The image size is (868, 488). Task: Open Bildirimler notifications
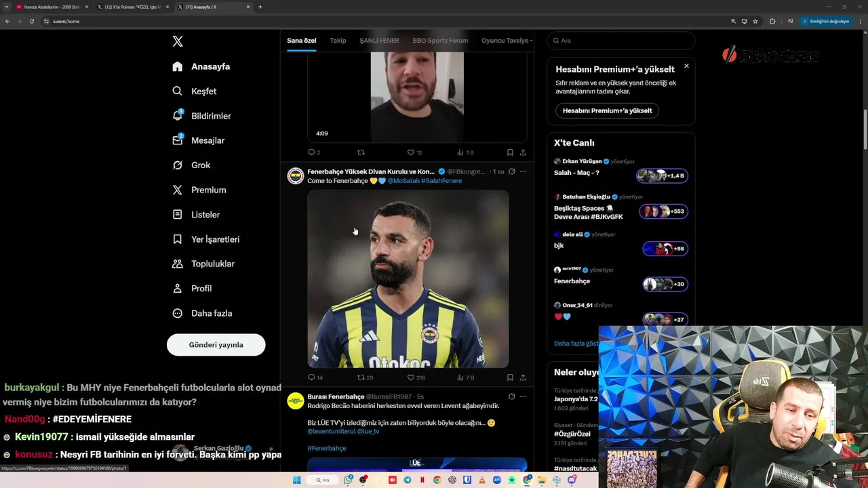[x=201, y=116]
